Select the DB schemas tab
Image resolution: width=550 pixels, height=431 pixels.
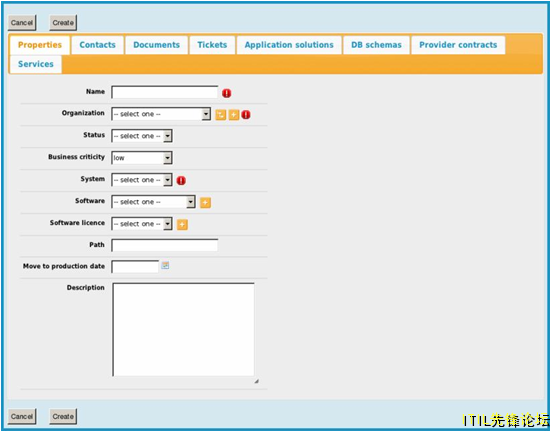[x=376, y=45]
